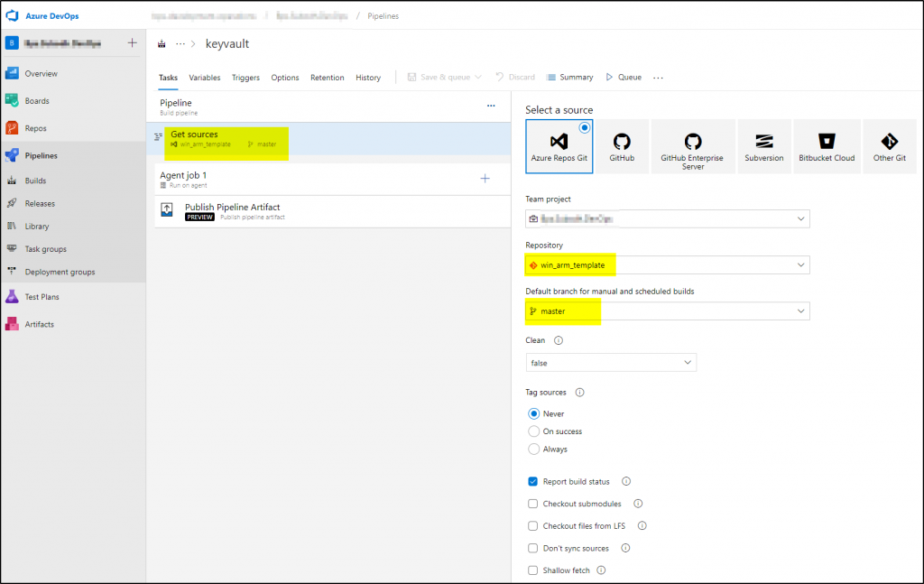Open Test Plans from the sidebar

(x=42, y=296)
